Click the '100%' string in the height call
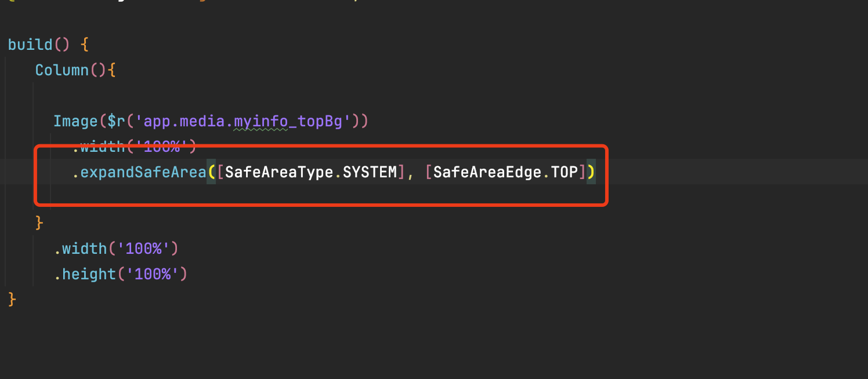Image resolution: width=868 pixels, height=379 pixels. (152, 274)
